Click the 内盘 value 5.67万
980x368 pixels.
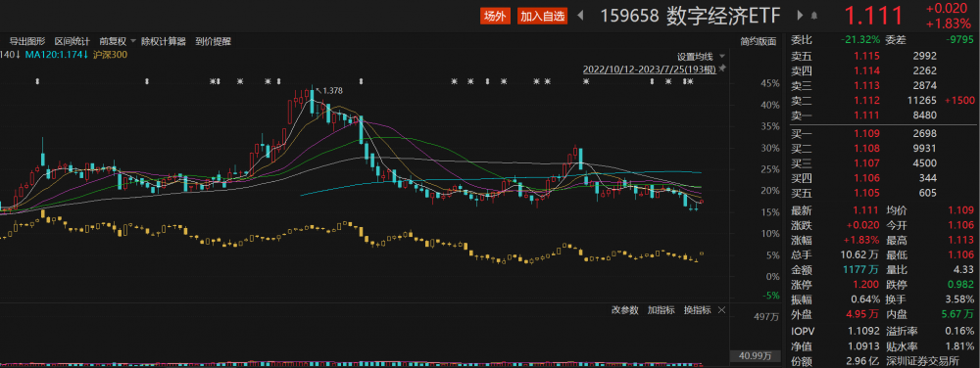pyautogui.click(x=956, y=315)
